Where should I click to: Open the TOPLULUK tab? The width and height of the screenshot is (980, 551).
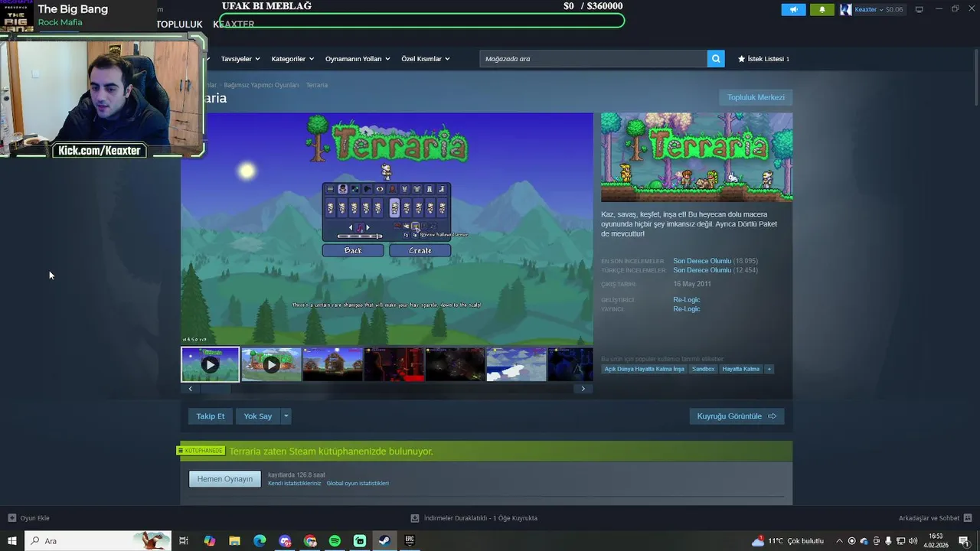(180, 24)
